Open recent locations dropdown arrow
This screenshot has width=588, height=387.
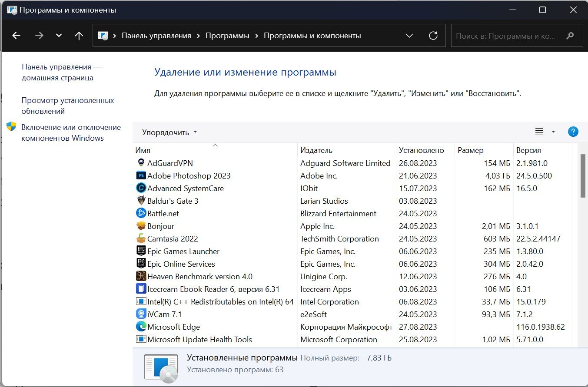point(59,36)
